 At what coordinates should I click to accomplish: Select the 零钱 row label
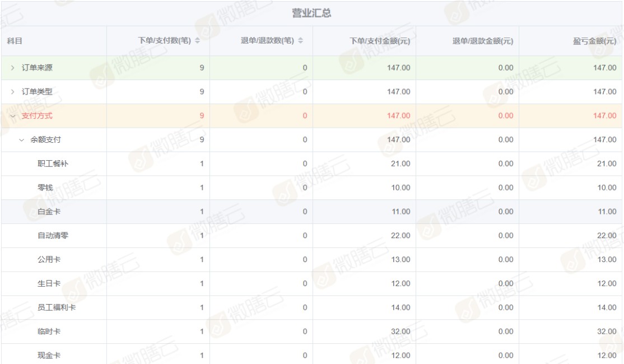(x=45, y=188)
